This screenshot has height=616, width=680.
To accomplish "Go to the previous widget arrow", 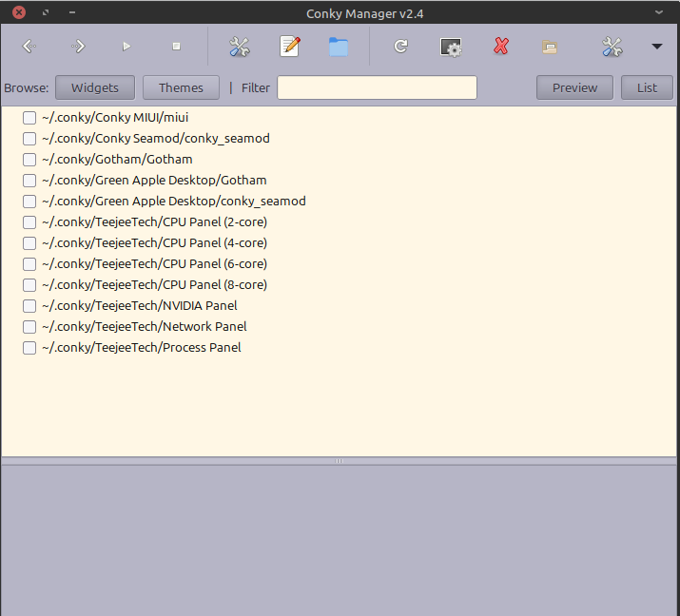I will [x=29, y=46].
